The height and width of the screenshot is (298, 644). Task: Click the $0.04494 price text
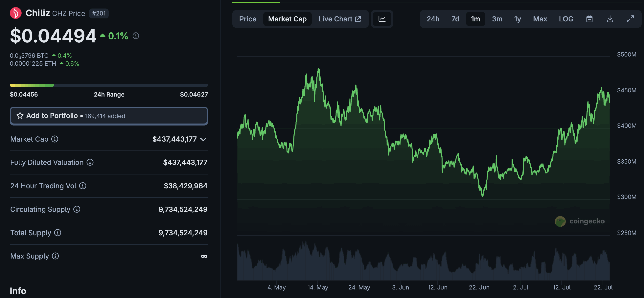(53, 36)
